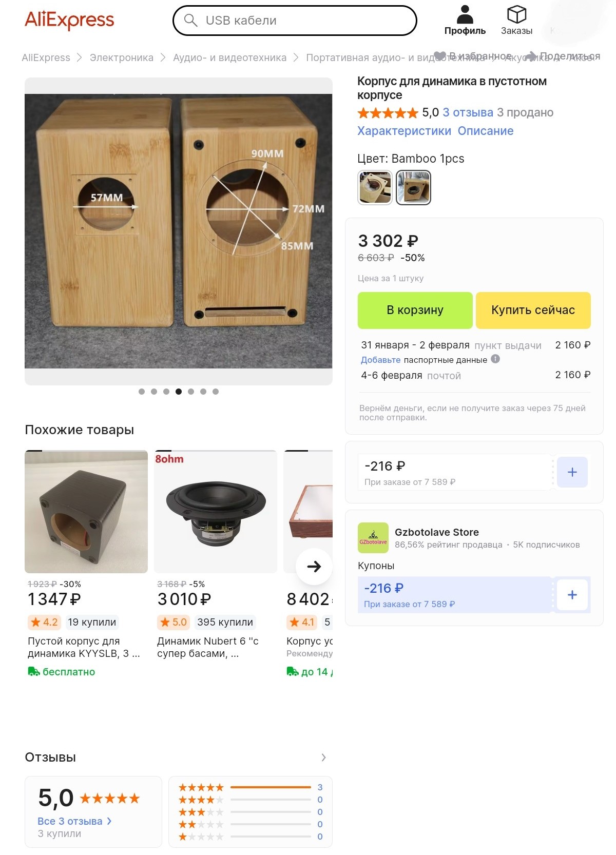Jump to first image carousel dot
Viewport: 616px width, 855px height.
click(x=142, y=392)
